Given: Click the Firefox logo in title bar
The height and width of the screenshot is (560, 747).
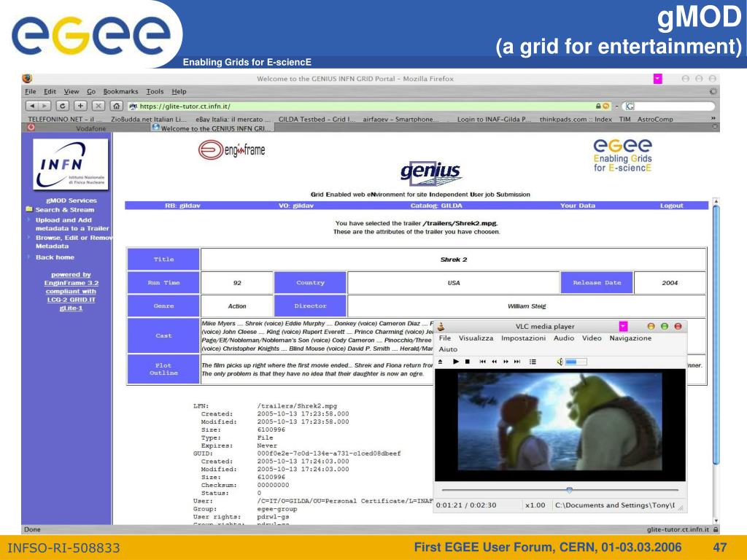Looking at the screenshot, I should (27, 79).
